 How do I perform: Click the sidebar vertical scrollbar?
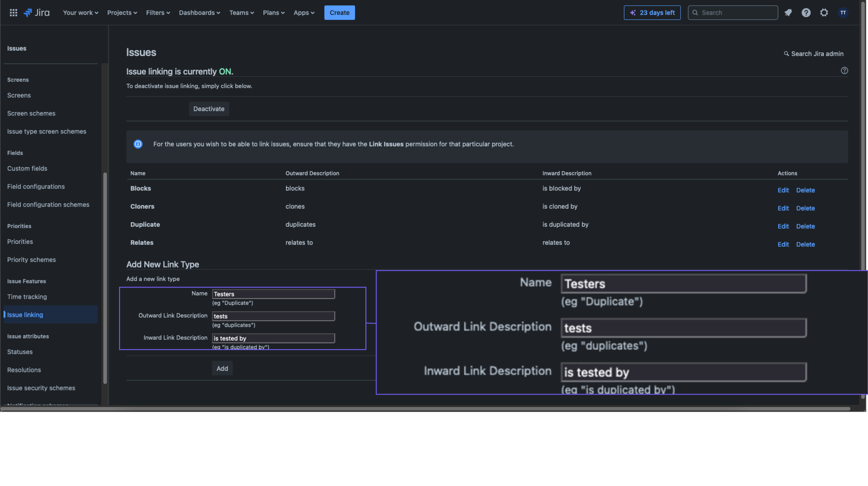[105, 278]
